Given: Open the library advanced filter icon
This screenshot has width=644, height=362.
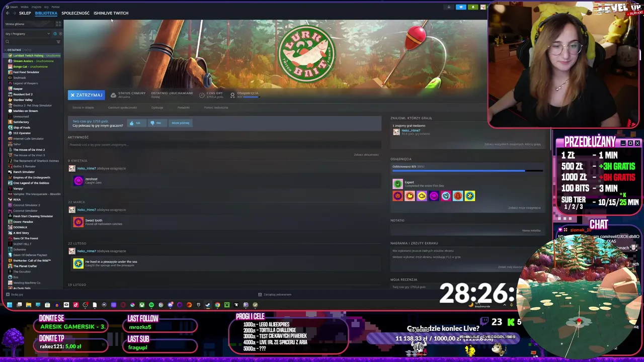Looking at the screenshot, I should pos(58,42).
